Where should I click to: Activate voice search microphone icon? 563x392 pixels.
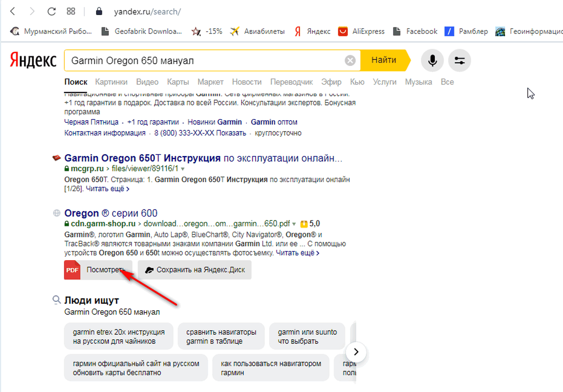[432, 60]
